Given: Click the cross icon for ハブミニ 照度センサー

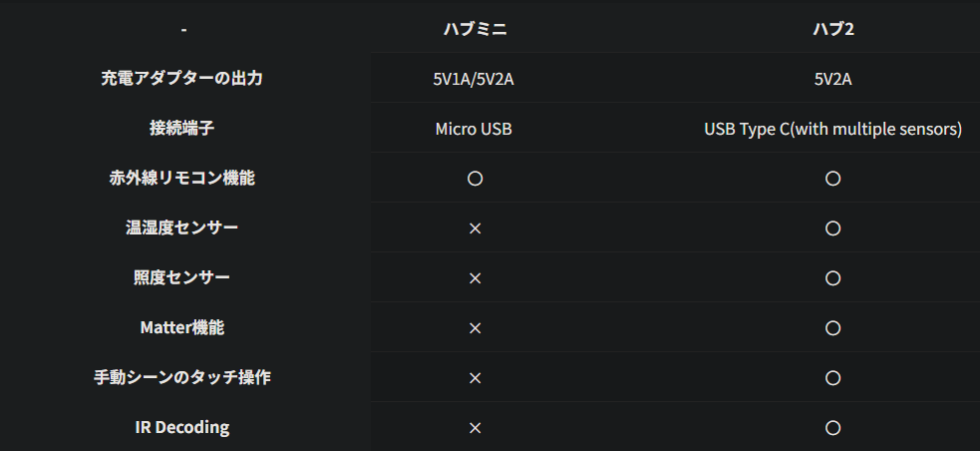Looking at the screenshot, I should (x=475, y=278).
